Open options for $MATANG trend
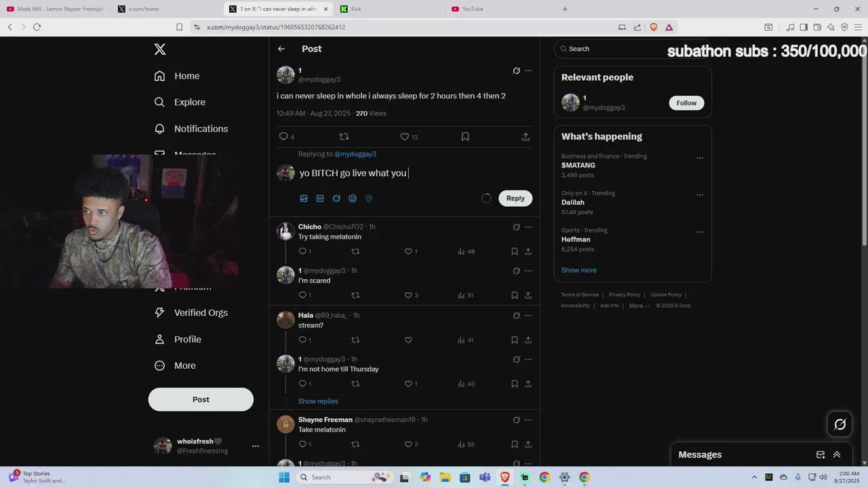Viewport: 868px width, 488px height. pos(700,158)
